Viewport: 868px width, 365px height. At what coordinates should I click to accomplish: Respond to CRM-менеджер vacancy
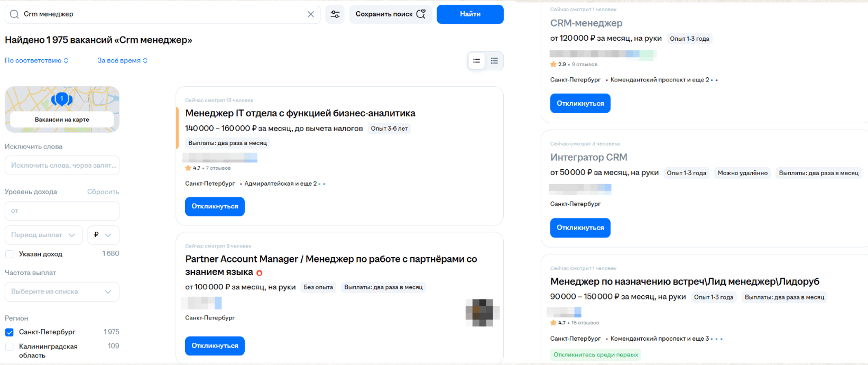click(x=580, y=103)
